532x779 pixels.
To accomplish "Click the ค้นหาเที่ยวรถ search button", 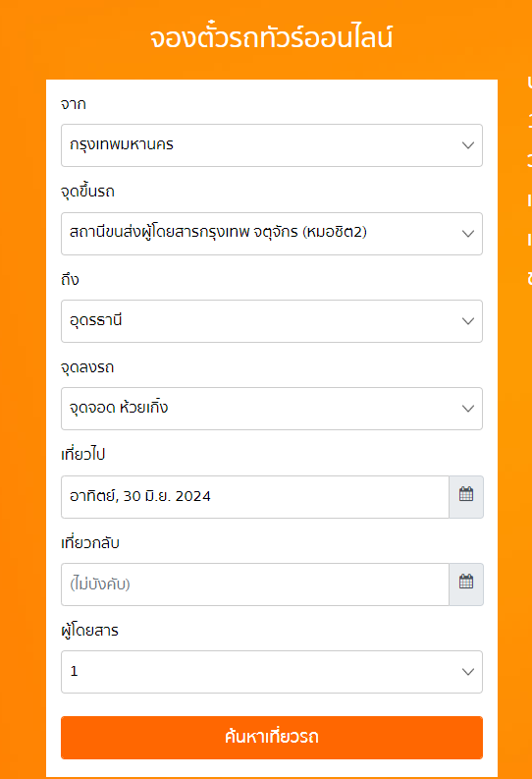I will [x=272, y=738].
